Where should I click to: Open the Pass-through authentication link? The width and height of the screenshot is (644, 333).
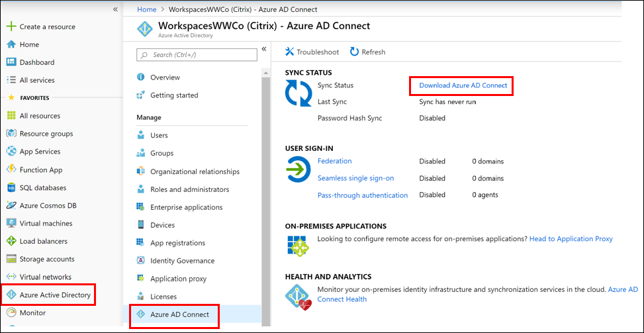coord(362,195)
